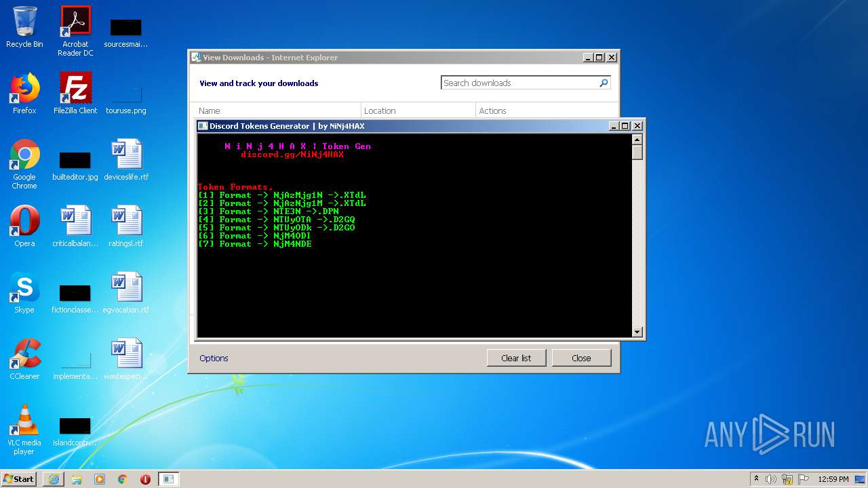Image resolution: width=868 pixels, height=488 pixels.
Task: Launch VLC media player shortcut
Action: click(24, 430)
